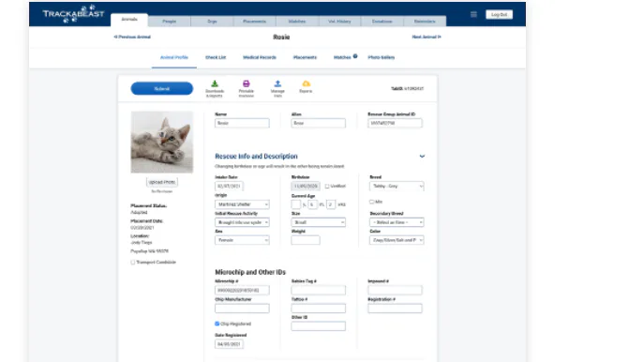Screen dimensions: 644x362
Task: Toggle the birthdate Verified checkbox
Action: pos(327,186)
